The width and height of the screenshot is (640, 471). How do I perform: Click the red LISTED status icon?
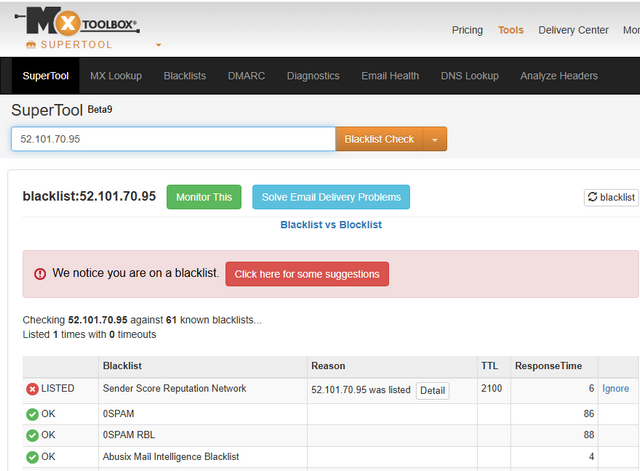pos(32,389)
